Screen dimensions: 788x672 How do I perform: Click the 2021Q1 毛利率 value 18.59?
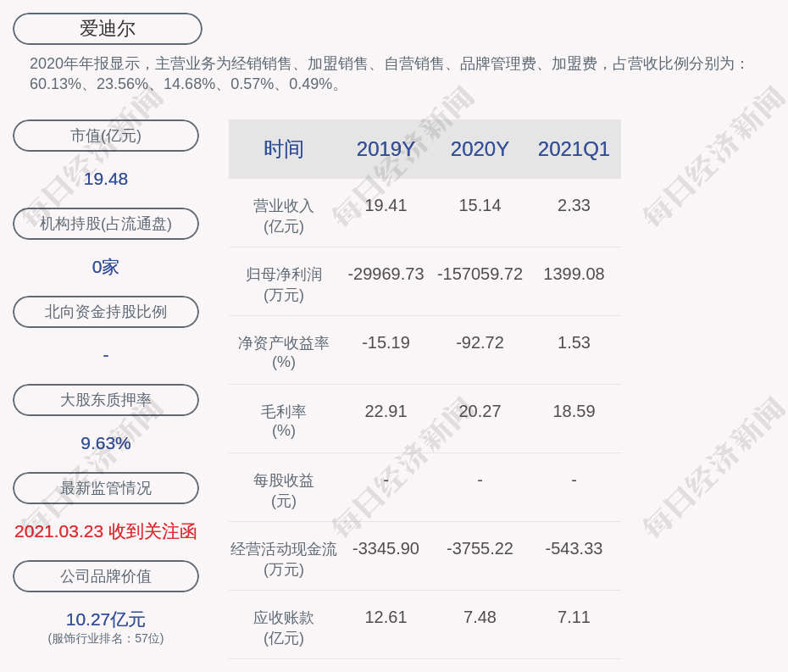pyautogui.click(x=574, y=412)
